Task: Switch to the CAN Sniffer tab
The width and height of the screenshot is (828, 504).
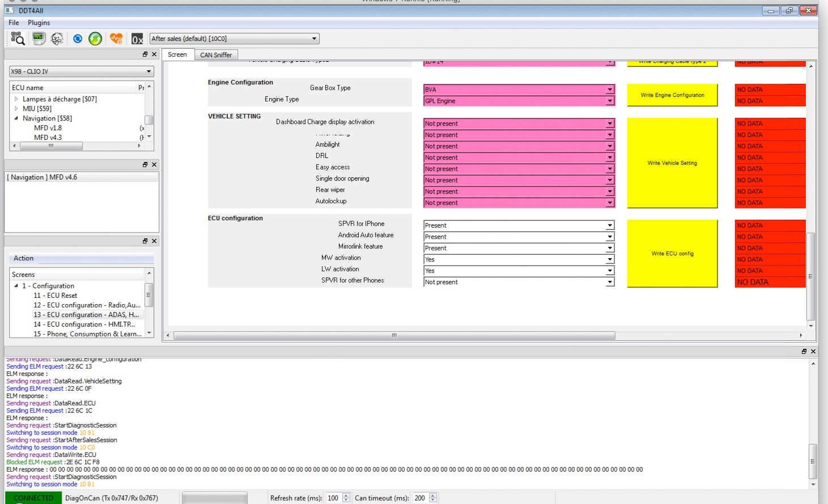Action: tap(215, 55)
